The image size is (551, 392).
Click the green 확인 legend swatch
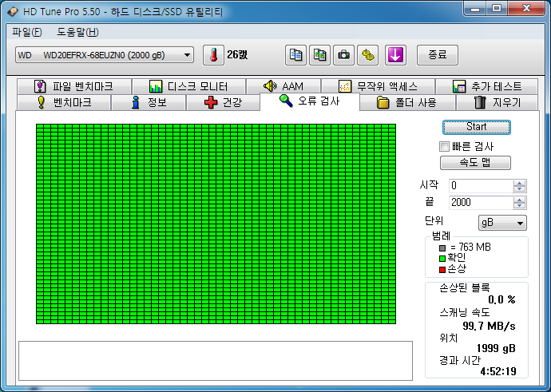(x=442, y=259)
